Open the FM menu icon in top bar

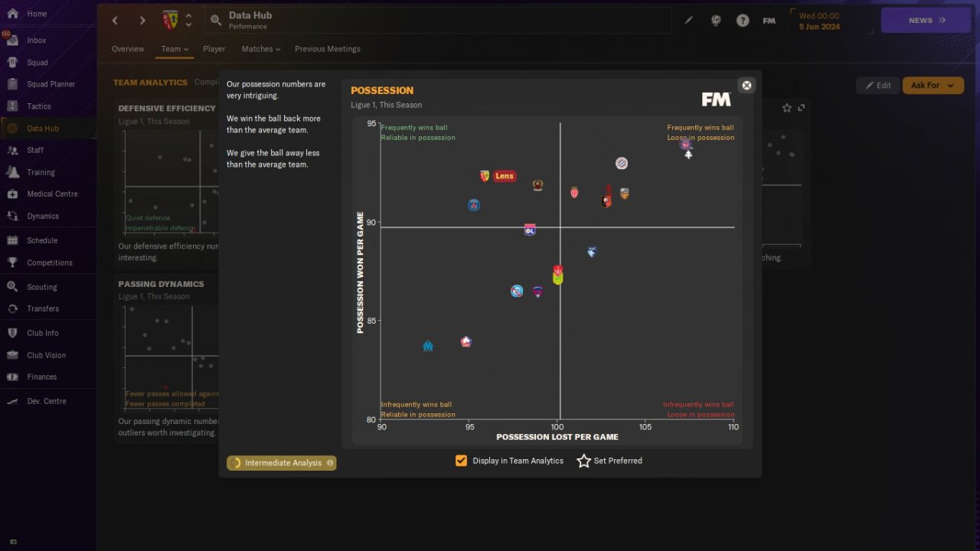pos(769,21)
